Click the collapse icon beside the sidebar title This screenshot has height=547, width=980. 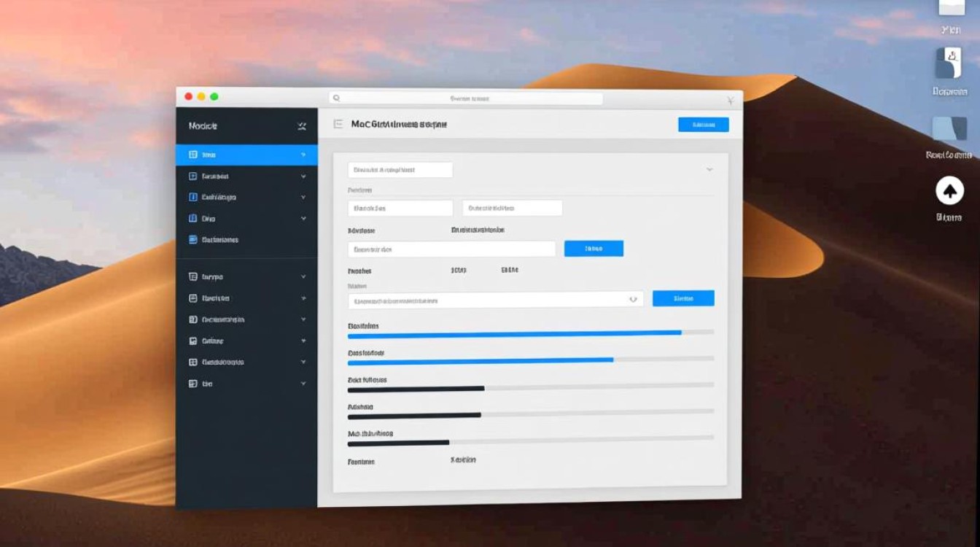point(302,126)
